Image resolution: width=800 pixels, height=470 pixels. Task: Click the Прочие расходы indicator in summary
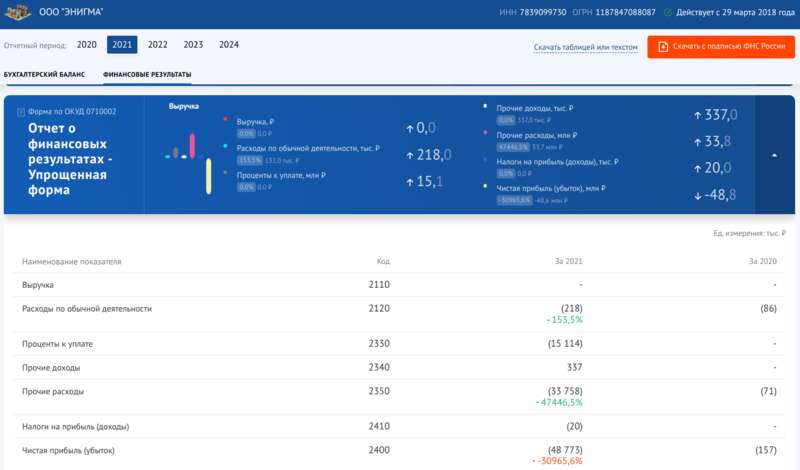click(537, 135)
